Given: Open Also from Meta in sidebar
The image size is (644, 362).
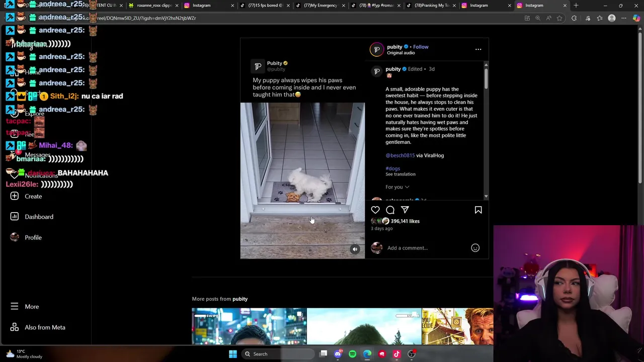Looking at the screenshot, I should [x=45, y=327].
